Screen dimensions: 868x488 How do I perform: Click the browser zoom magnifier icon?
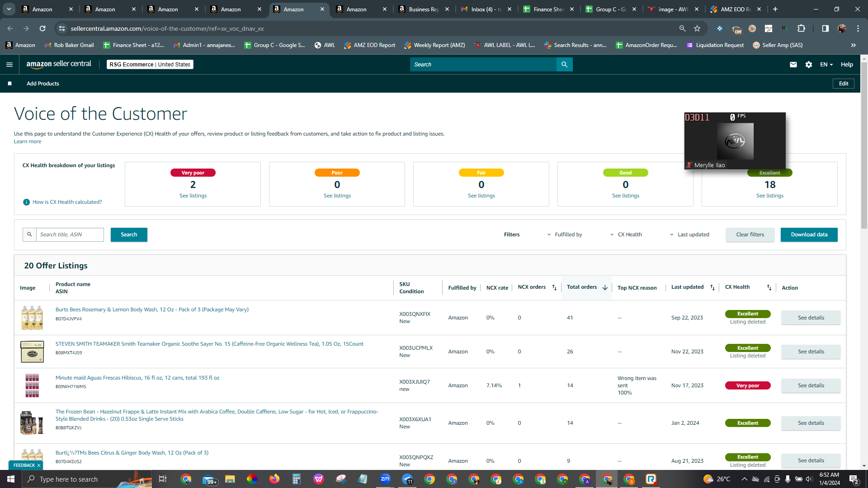[x=682, y=28]
